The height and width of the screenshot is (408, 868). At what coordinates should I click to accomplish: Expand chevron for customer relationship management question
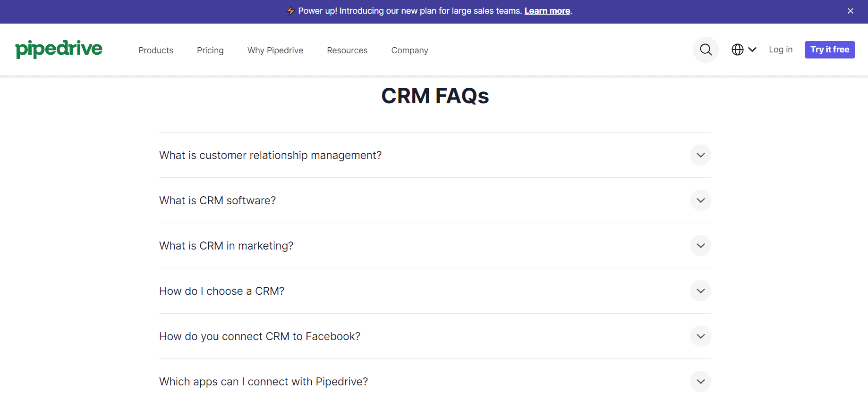[700, 155]
